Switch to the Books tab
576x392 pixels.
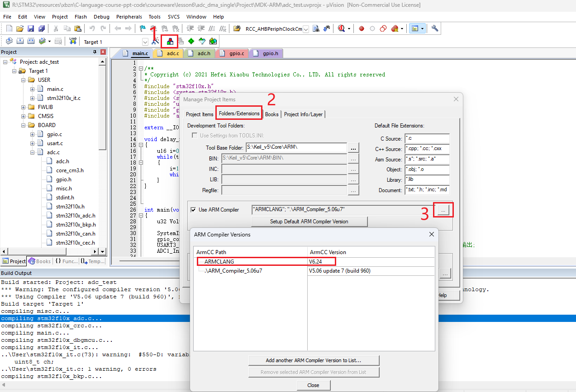[x=271, y=114]
